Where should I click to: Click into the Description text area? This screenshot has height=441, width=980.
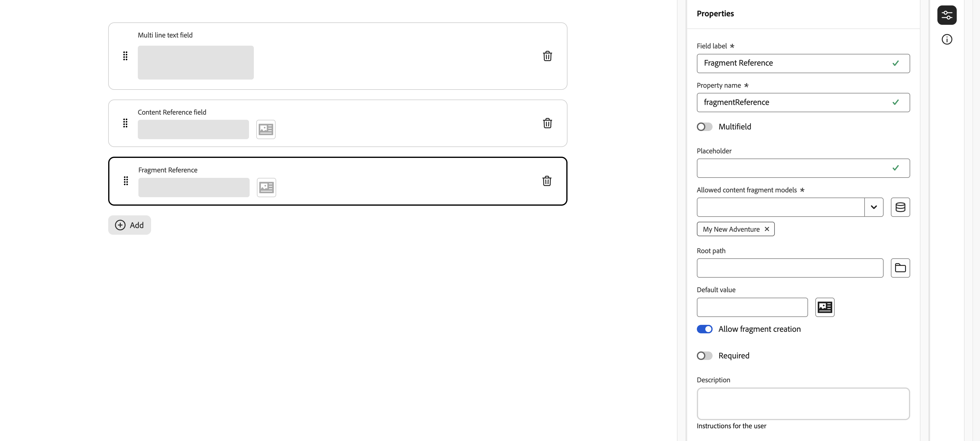coord(803,404)
